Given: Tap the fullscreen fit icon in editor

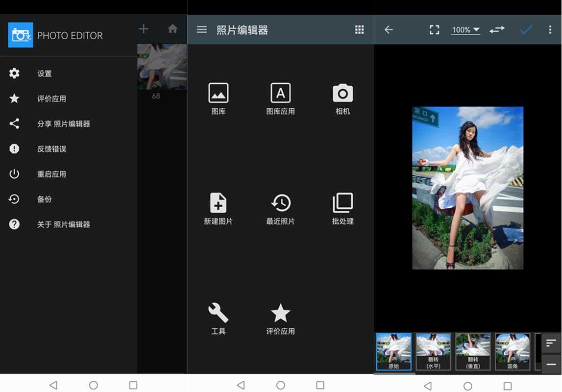Looking at the screenshot, I should click(x=434, y=29).
